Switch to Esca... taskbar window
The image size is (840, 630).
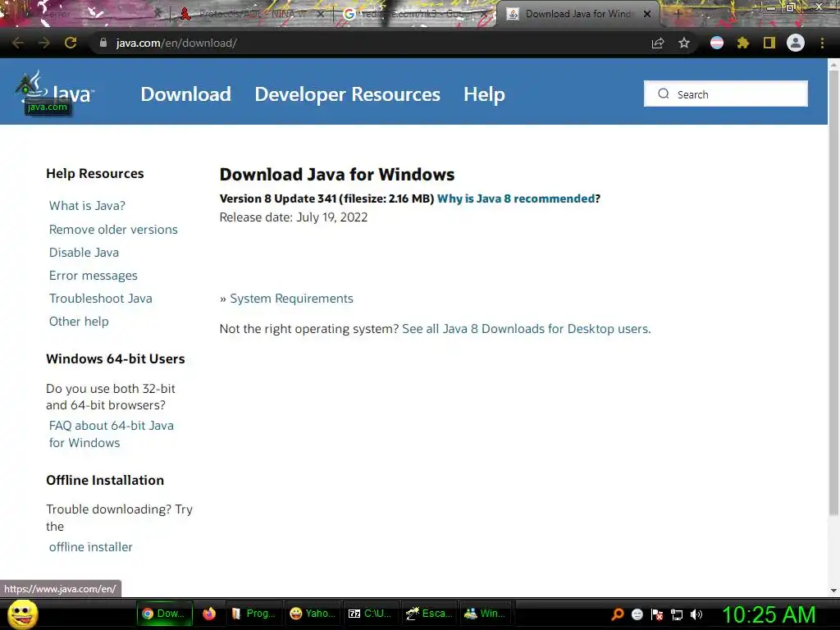[x=429, y=614]
